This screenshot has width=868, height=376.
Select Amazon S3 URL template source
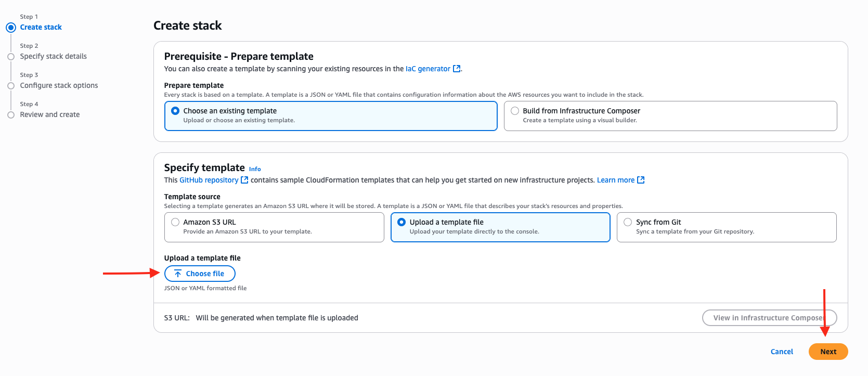click(x=175, y=222)
